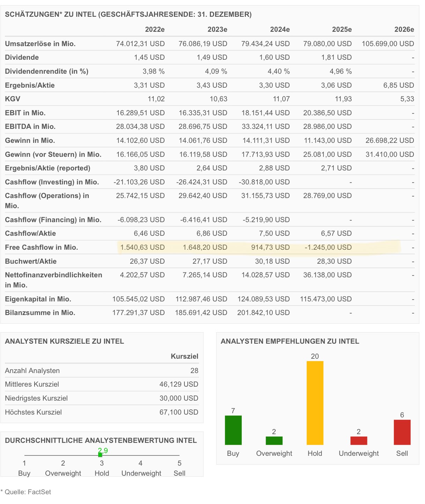Click the KGV value 5,33
Image resolution: width=425 pixels, height=504 pixels.
tap(407, 99)
